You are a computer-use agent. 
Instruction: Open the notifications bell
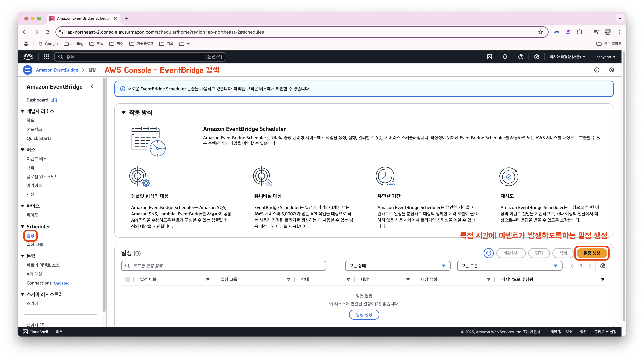tap(505, 57)
